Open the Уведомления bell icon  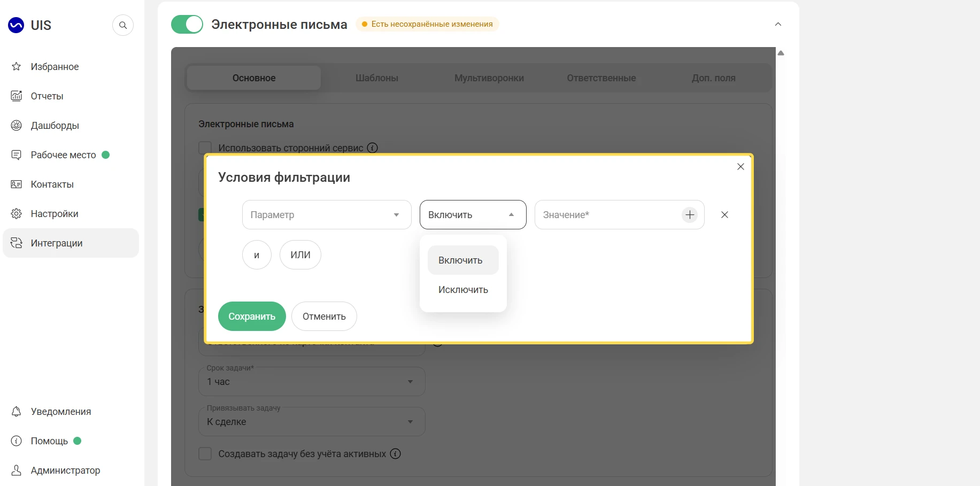point(17,411)
